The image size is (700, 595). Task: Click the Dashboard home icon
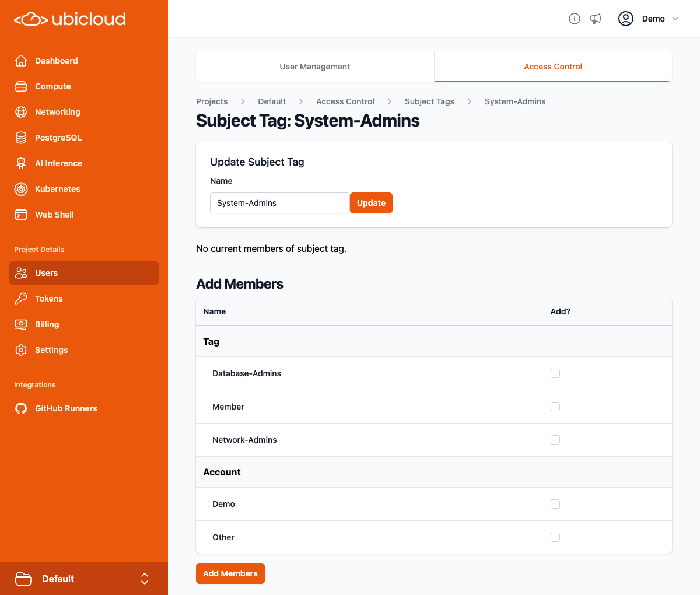pyautogui.click(x=21, y=61)
